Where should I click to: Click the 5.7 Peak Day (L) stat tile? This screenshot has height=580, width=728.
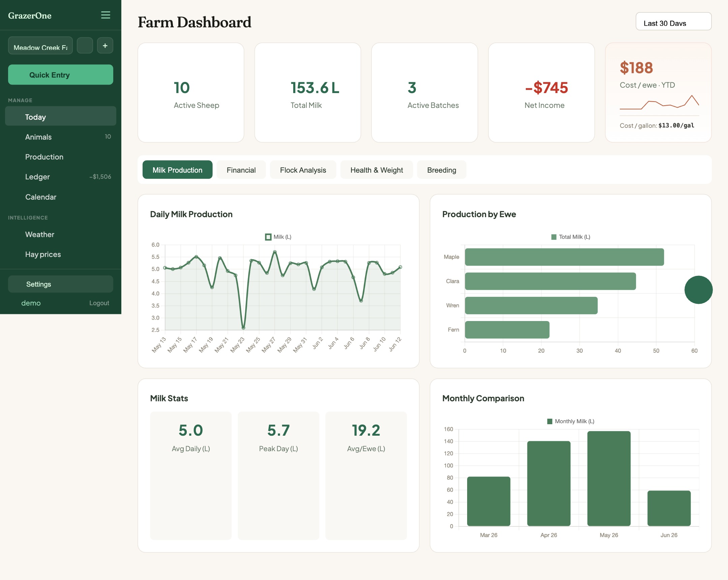[278, 475]
